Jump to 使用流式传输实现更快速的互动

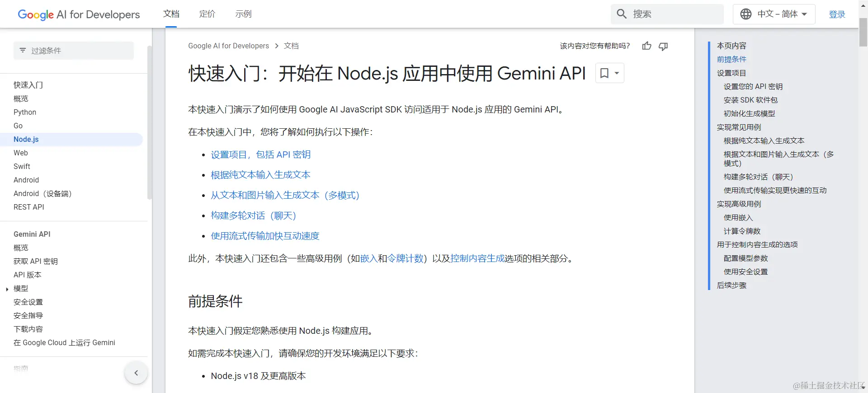click(775, 190)
